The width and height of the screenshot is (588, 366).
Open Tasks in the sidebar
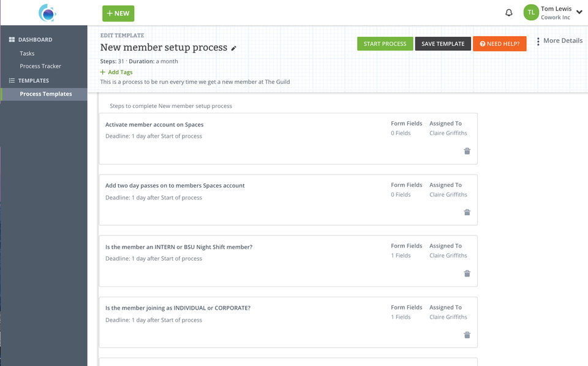click(27, 53)
